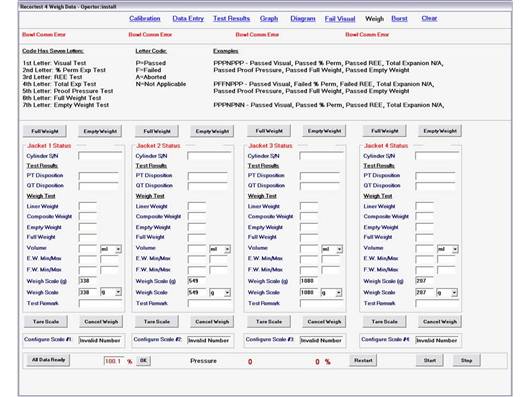Open the Calibration link

tap(144, 19)
